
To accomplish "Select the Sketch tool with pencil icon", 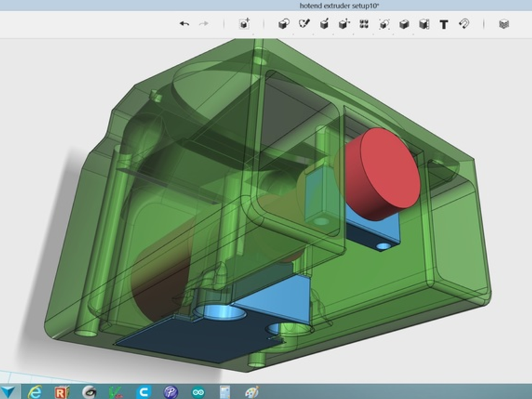I will [x=304, y=24].
